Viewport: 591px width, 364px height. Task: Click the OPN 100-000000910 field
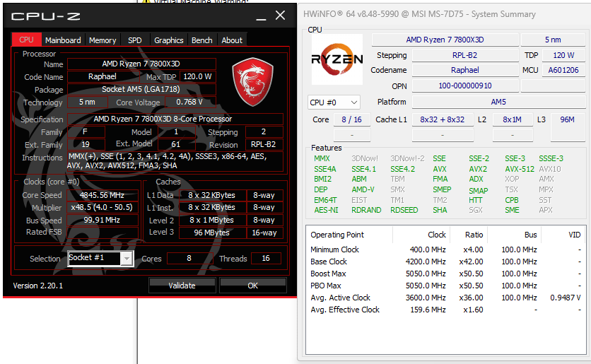pos(464,86)
